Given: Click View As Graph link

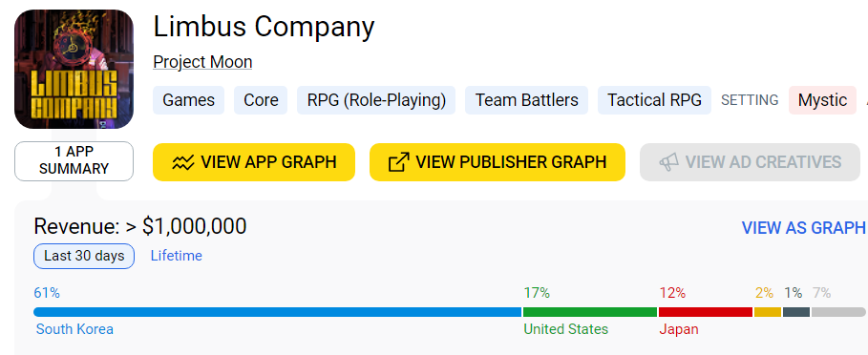Looking at the screenshot, I should coord(803,228).
